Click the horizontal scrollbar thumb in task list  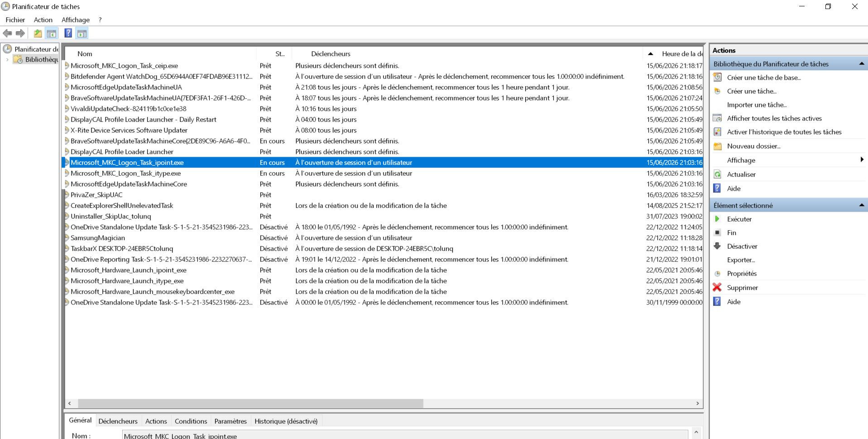tap(250, 403)
